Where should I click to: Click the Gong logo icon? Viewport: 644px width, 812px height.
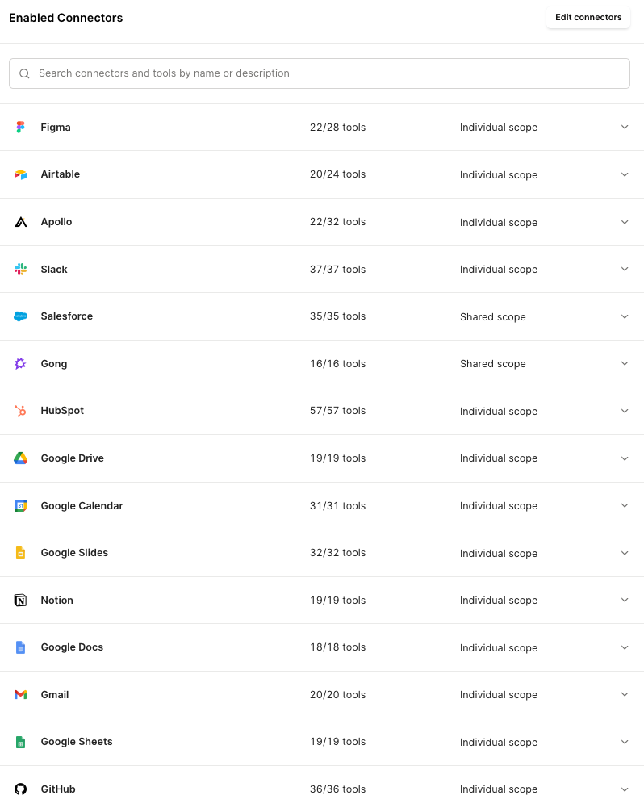click(20, 363)
